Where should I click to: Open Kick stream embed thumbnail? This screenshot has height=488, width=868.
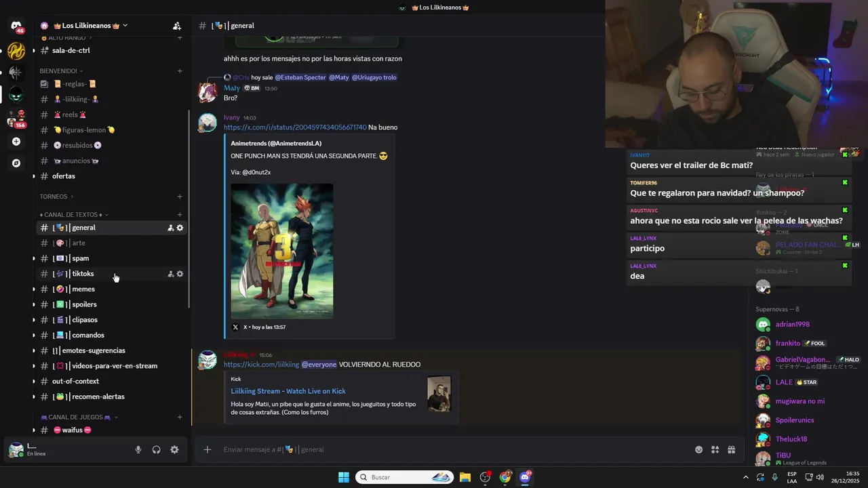click(x=439, y=393)
